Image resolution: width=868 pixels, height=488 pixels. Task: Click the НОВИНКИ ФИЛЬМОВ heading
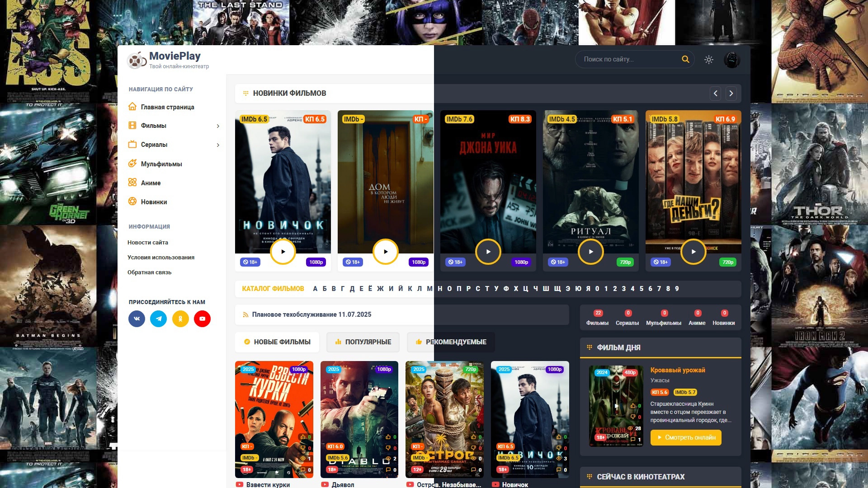click(x=289, y=94)
